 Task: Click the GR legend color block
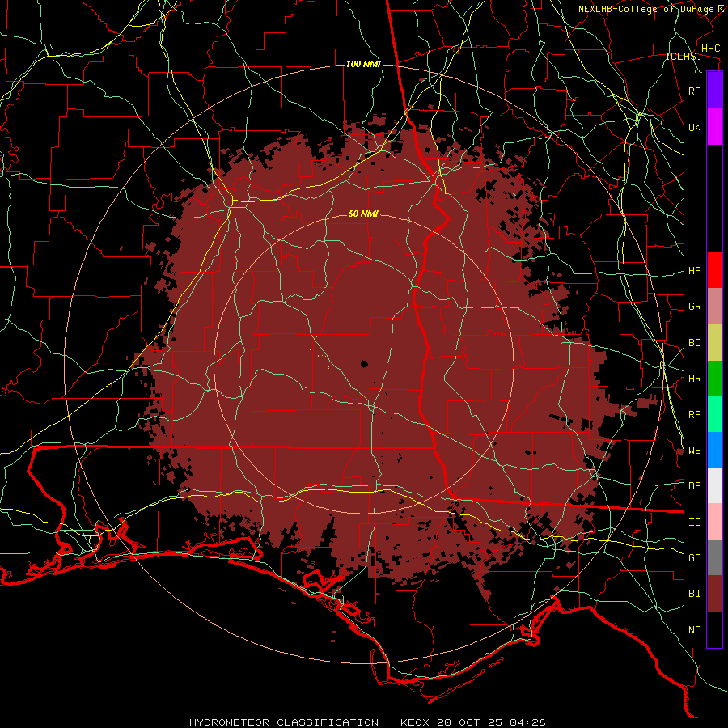click(x=714, y=307)
